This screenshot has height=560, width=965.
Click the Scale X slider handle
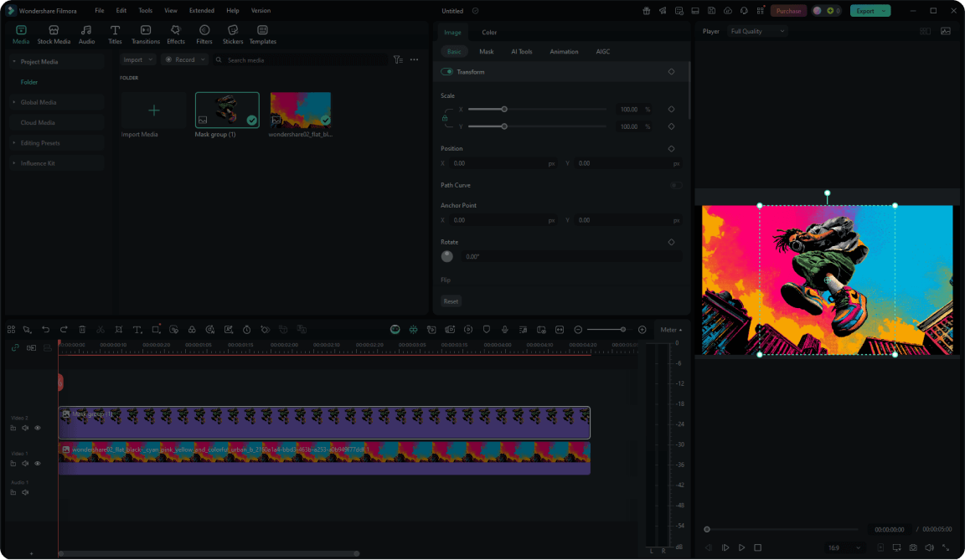tap(504, 110)
